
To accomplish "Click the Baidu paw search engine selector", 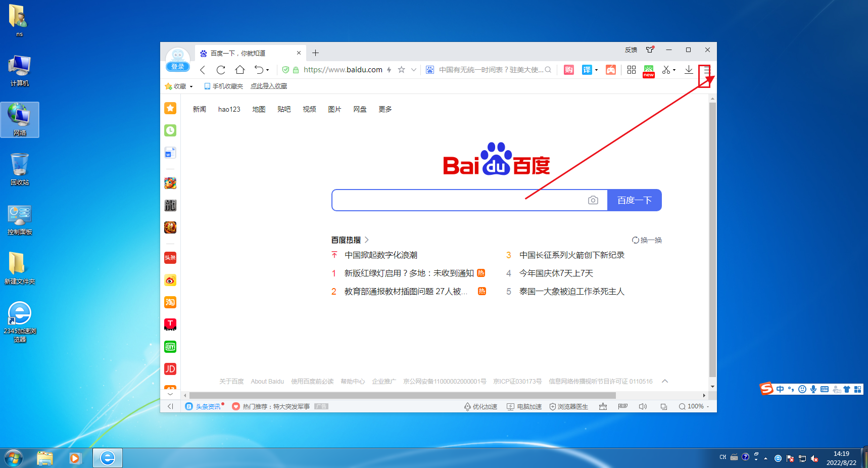I will [429, 70].
